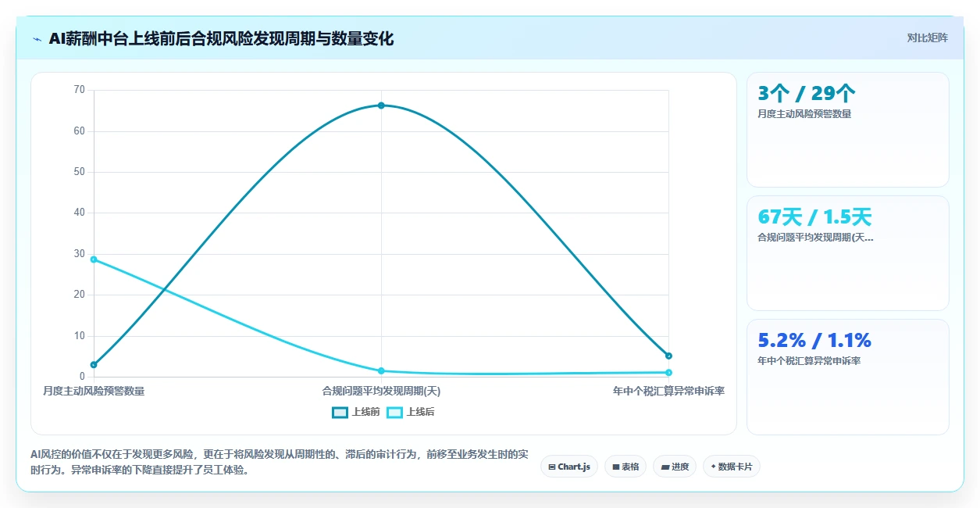This screenshot has height=508, width=980.
Task: Click the chart title AI薪酬中台上线前后合规风险发现周期与数量变化
Action: (x=221, y=39)
